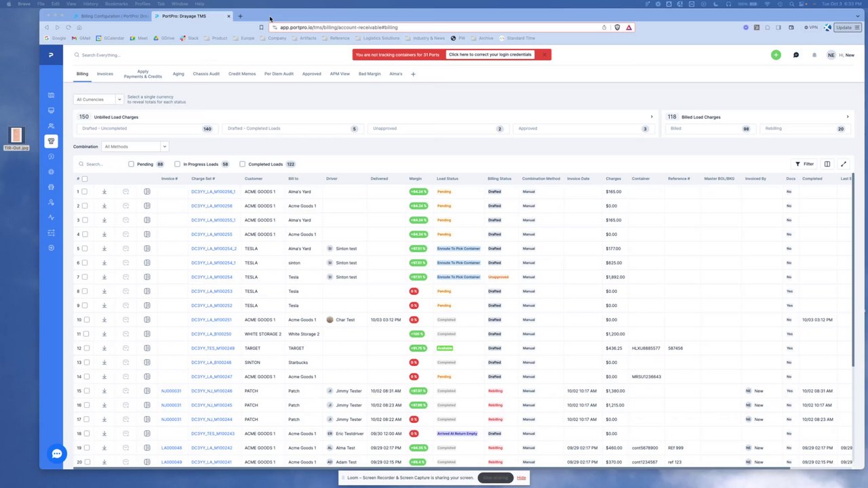The image size is (868, 488).
Task: Expand table to full screen
Action: (x=844, y=164)
